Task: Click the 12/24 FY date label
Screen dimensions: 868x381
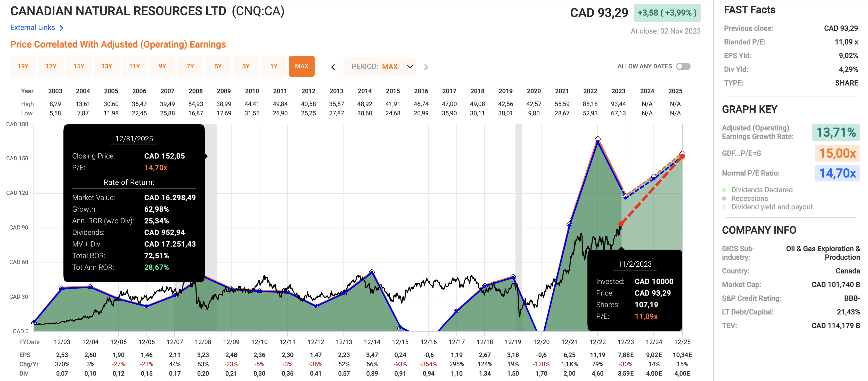Action: [654, 342]
